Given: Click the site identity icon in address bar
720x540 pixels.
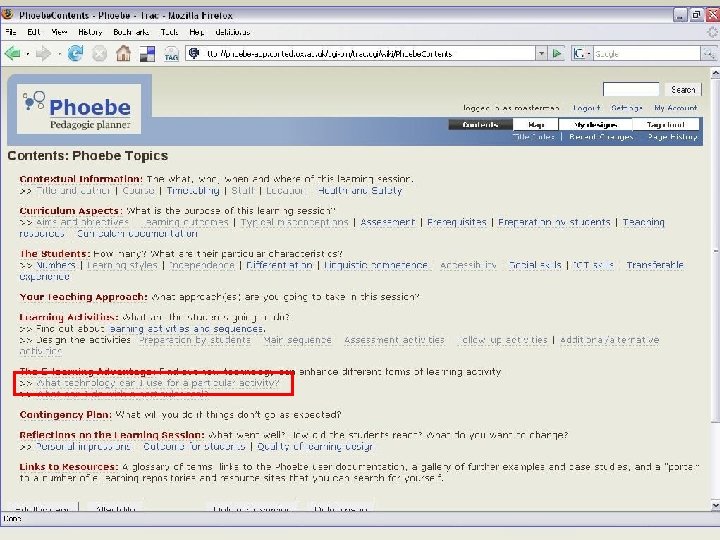Looking at the screenshot, I should [194, 54].
